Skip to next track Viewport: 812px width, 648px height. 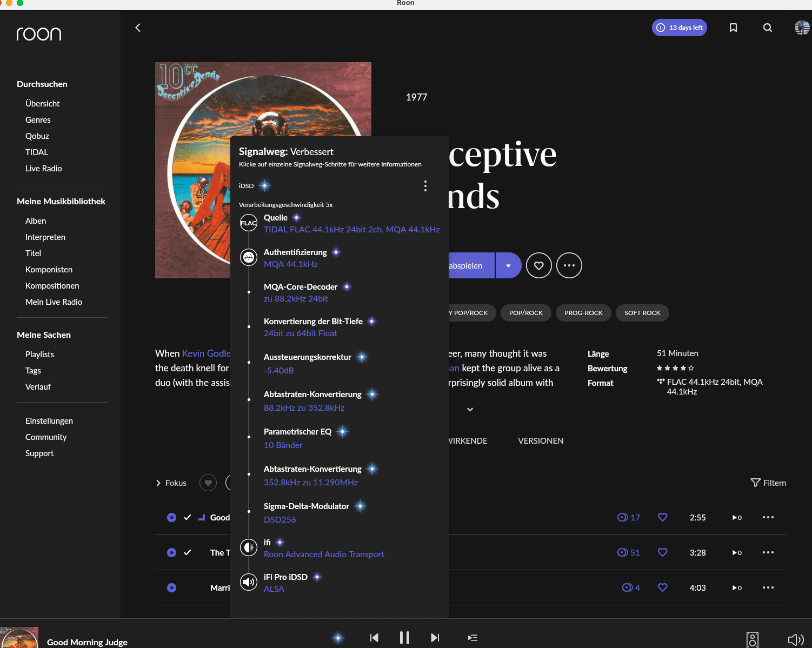click(x=435, y=638)
